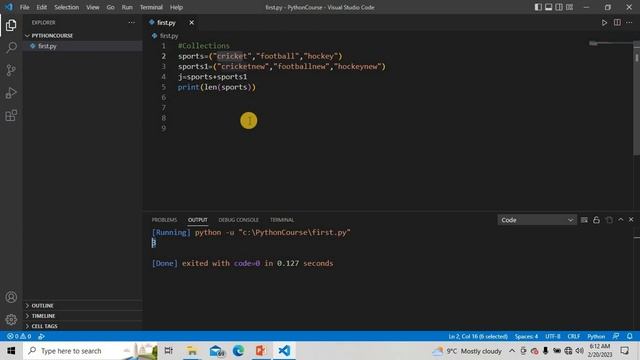Viewport: 640px width, 360px height.
Task: Show hidden system tray icons
Action: (x=512, y=351)
